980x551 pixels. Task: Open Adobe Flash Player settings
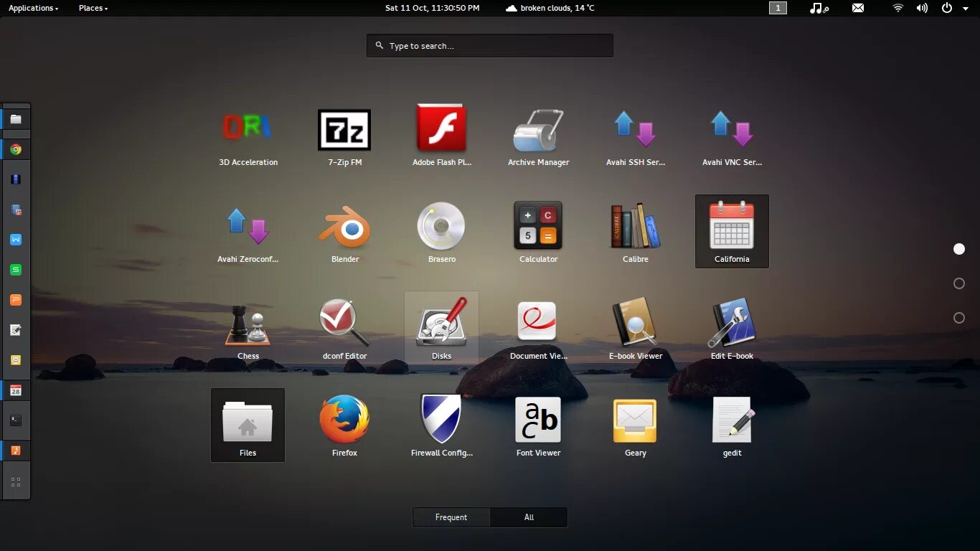point(442,136)
